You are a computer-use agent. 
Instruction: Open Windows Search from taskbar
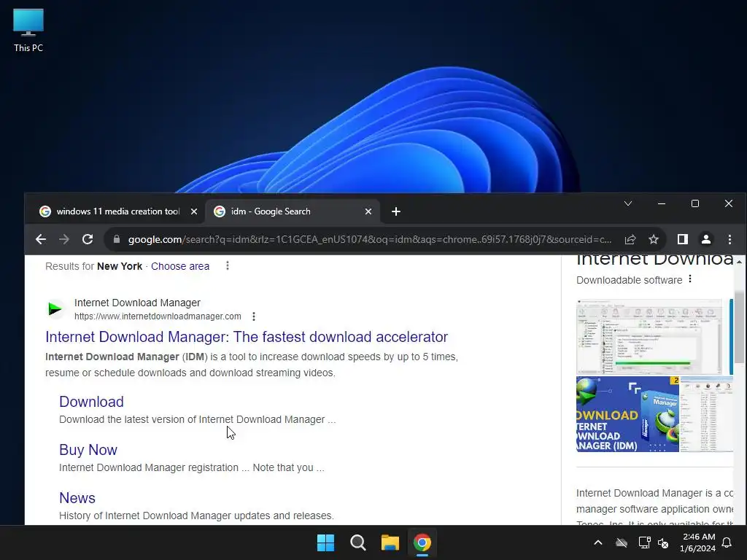357,542
